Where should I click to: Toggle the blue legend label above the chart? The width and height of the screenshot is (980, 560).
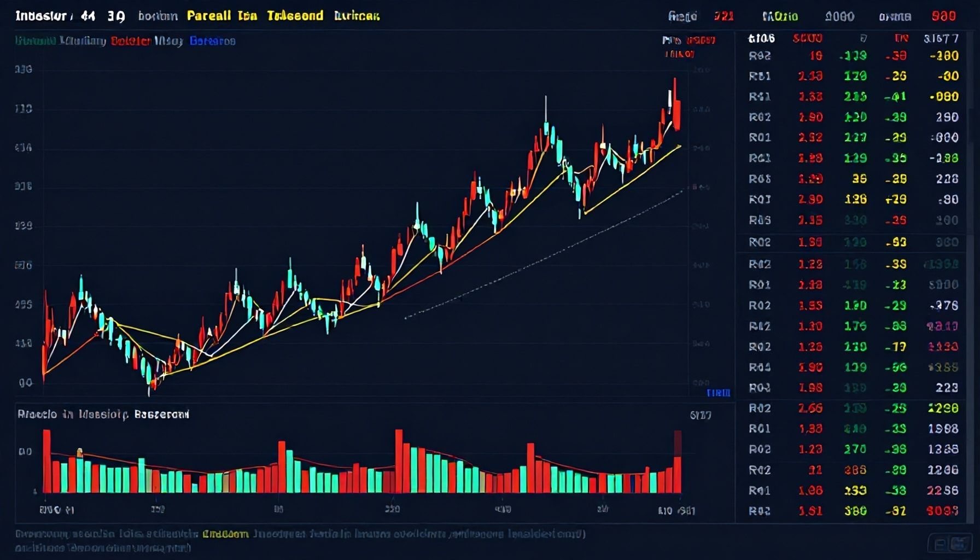pyautogui.click(x=212, y=41)
